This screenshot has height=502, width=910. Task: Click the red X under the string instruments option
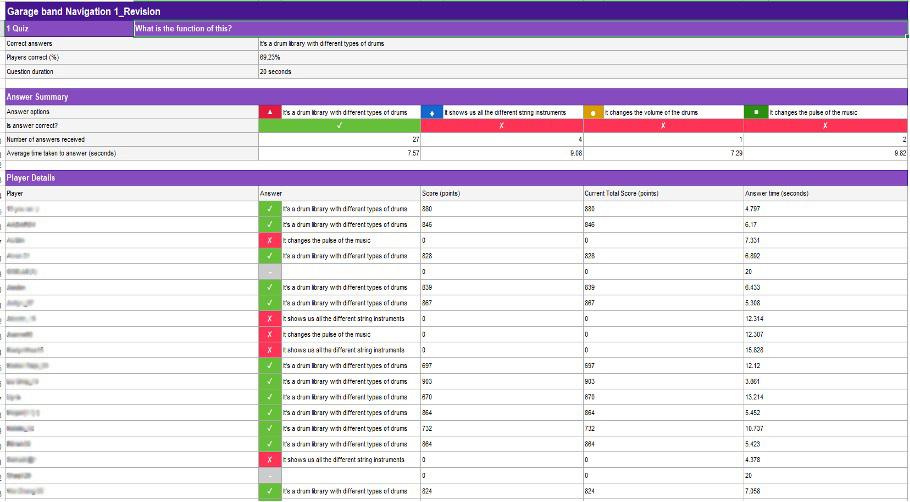pyautogui.click(x=501, y=125)
